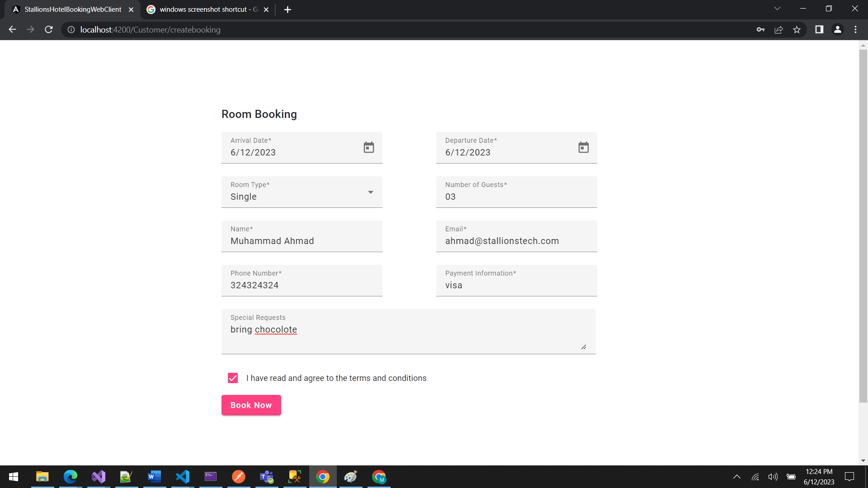Open Postman from taskbar
Image resolution: width=868 pixels, height=488 pixels.
tap(239, 477)
